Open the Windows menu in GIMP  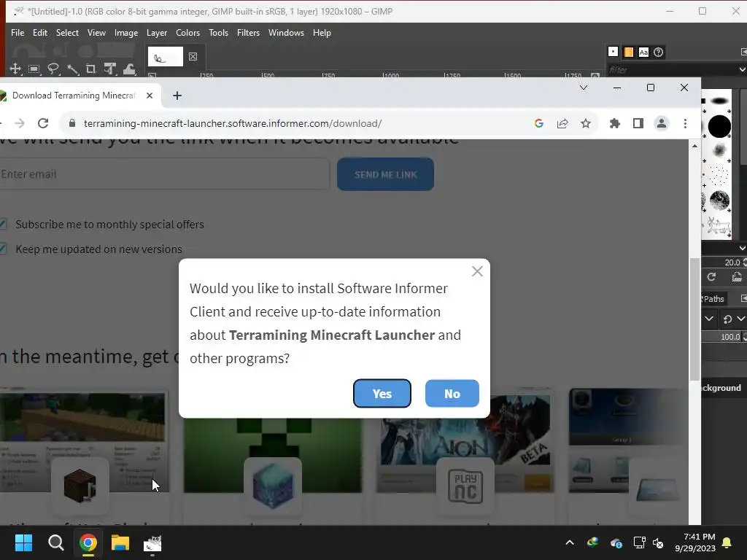click(286, 33)
